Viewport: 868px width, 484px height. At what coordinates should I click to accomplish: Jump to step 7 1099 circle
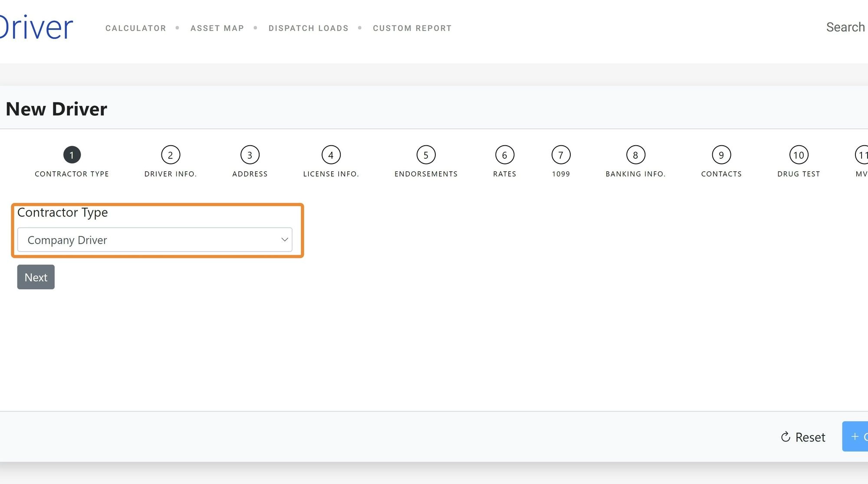click(561, 155)
